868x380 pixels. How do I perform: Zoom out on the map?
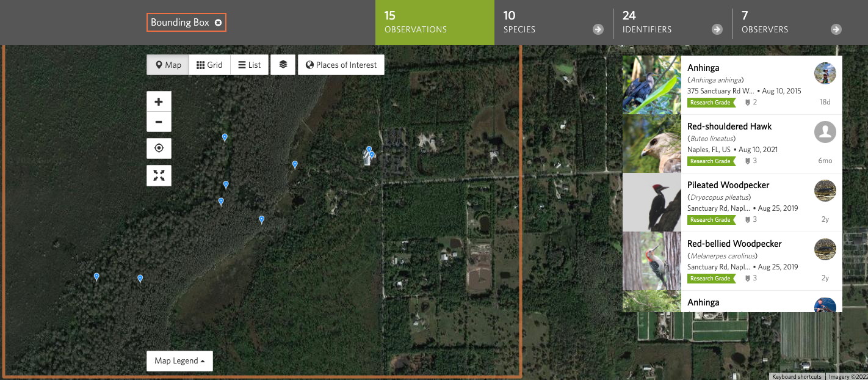(159, 122)
